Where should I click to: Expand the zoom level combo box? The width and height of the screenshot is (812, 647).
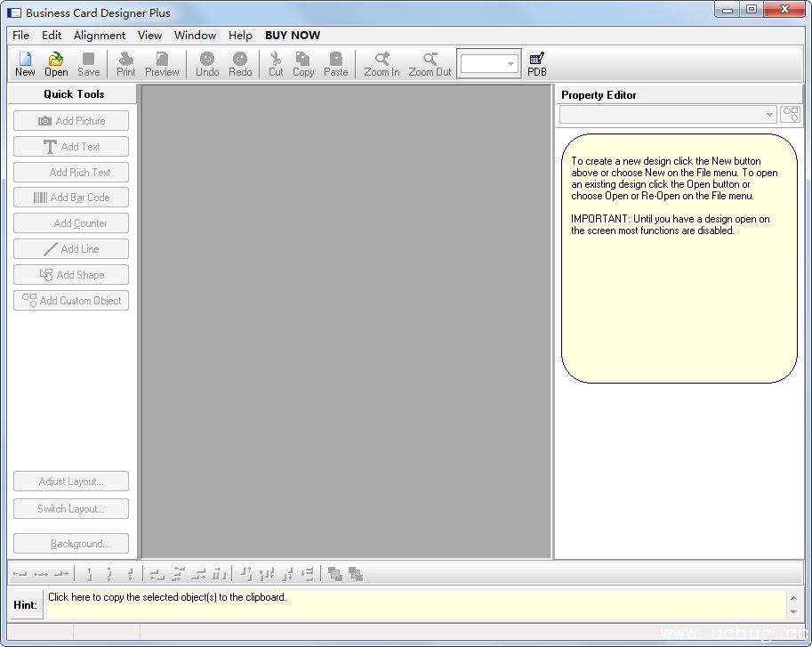point(511,64)
